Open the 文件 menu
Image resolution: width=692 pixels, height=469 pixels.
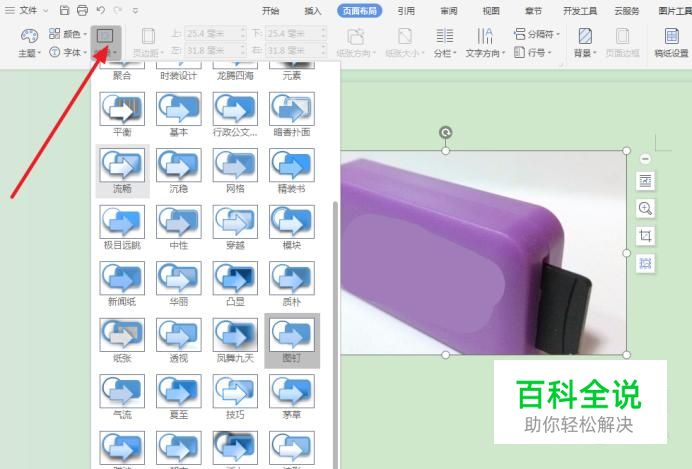coord(28,10)
